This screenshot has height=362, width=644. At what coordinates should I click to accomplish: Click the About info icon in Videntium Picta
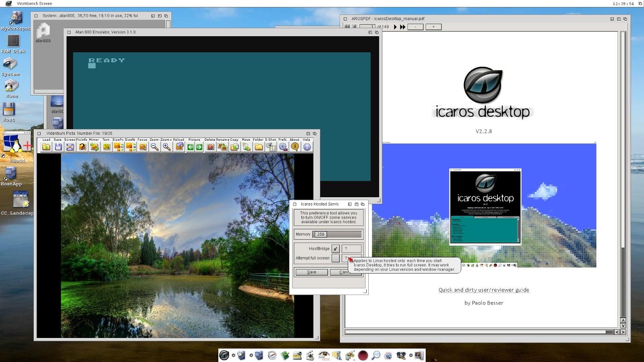pyautogui.click(x=295, y=147)
